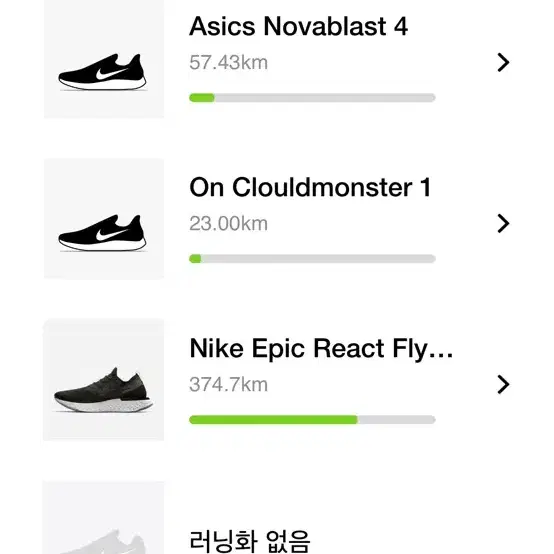Click the Nike Epic React mileage progress bar

[312, 420]
